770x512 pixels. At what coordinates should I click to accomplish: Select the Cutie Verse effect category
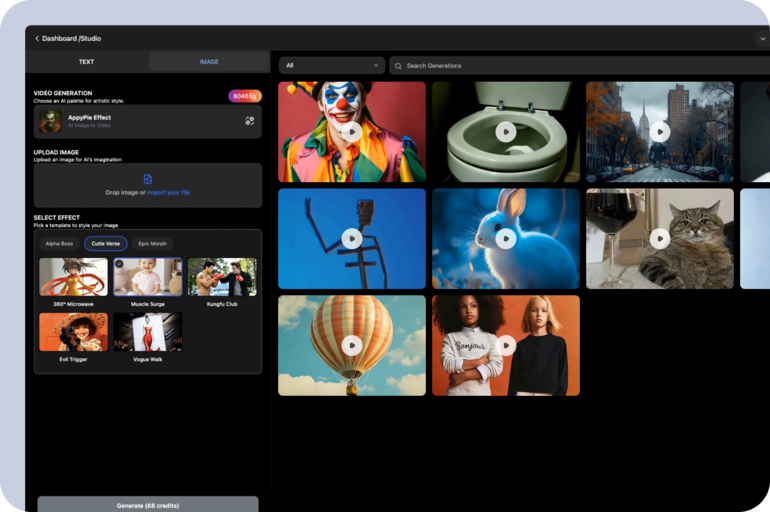tap(105, 243)
